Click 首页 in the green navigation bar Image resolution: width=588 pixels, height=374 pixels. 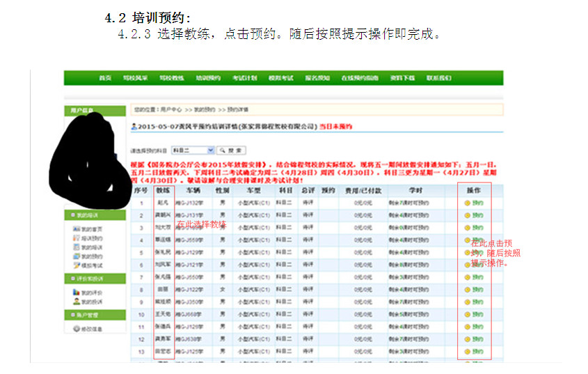tap(105, 78)
